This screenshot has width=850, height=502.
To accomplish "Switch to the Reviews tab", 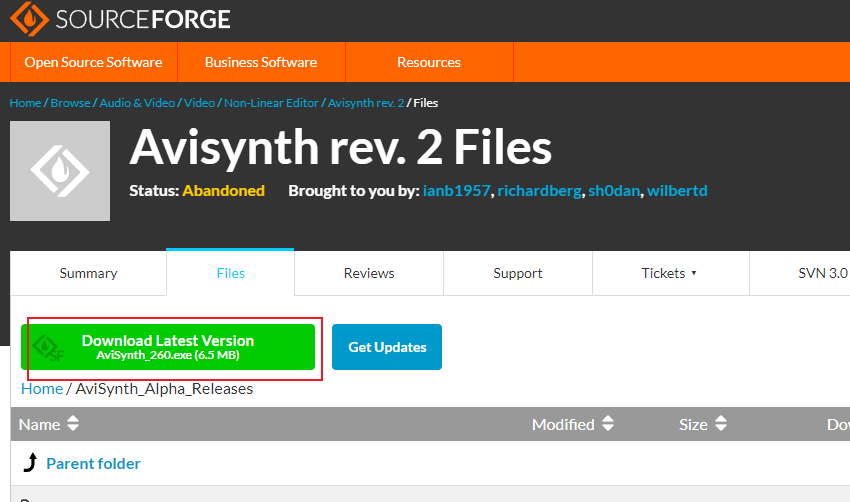I will click(369, 273).
